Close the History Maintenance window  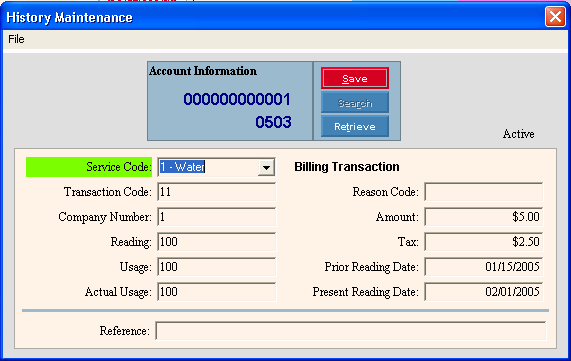[x=555, y=16]
